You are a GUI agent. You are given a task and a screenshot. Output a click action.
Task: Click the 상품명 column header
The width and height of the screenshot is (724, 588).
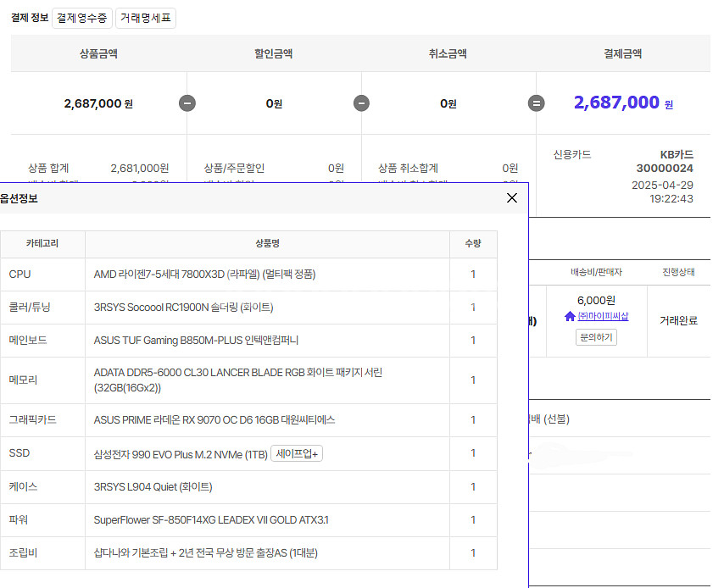point(267,244)
